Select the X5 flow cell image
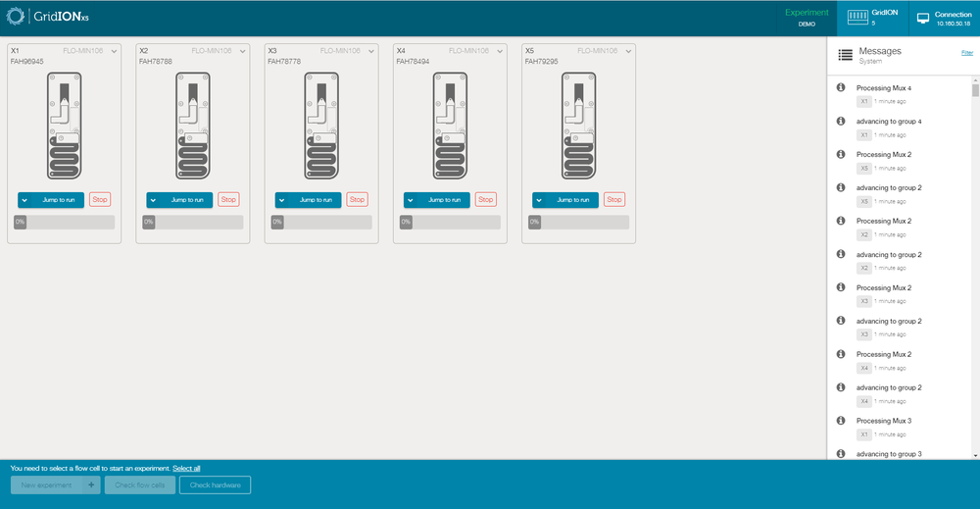Viewport: 980px width, 509px height. pyautogui.click(x=579, y=126)
